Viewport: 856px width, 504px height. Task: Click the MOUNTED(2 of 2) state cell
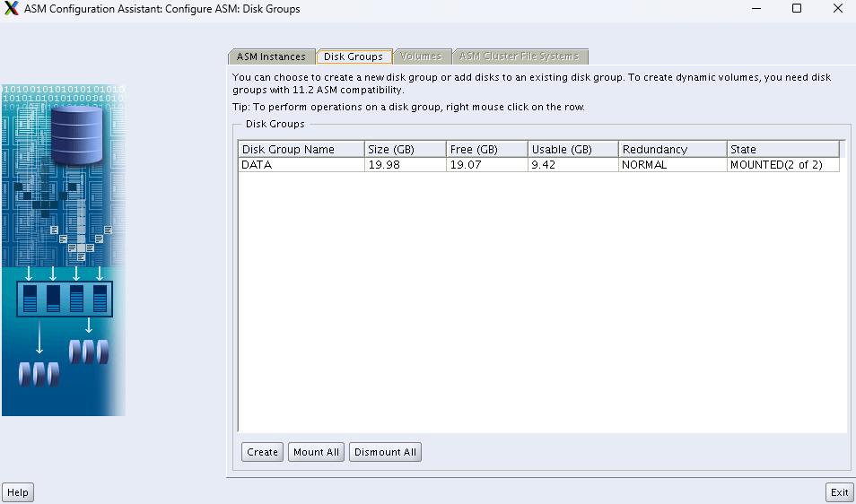[x=782, y=165]
